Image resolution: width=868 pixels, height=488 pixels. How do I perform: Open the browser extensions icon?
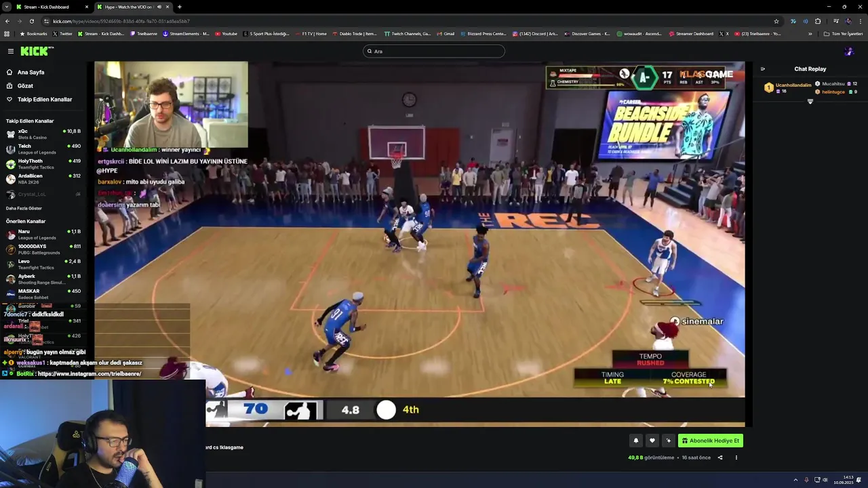coord(818,21)
